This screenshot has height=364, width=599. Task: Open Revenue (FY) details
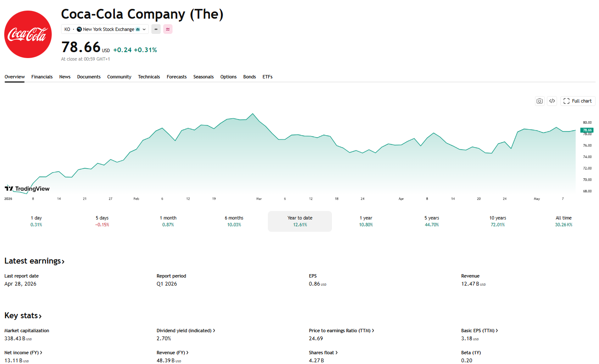pyautogui.click(x=173, y=353)
